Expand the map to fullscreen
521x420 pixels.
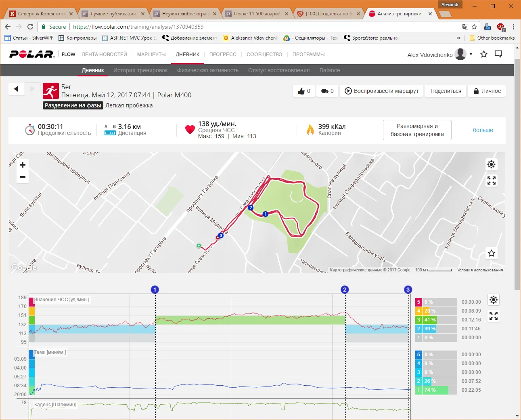[491, 181]
